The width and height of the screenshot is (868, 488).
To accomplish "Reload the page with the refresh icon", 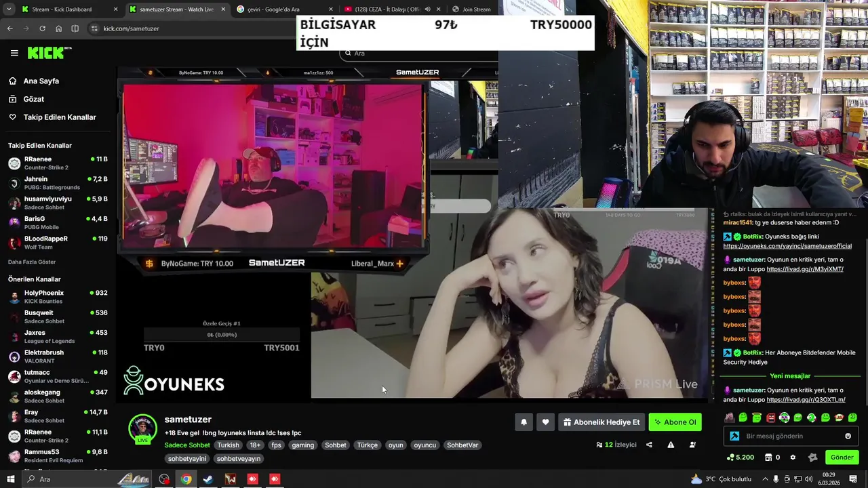I will click(x=42, y=28).
